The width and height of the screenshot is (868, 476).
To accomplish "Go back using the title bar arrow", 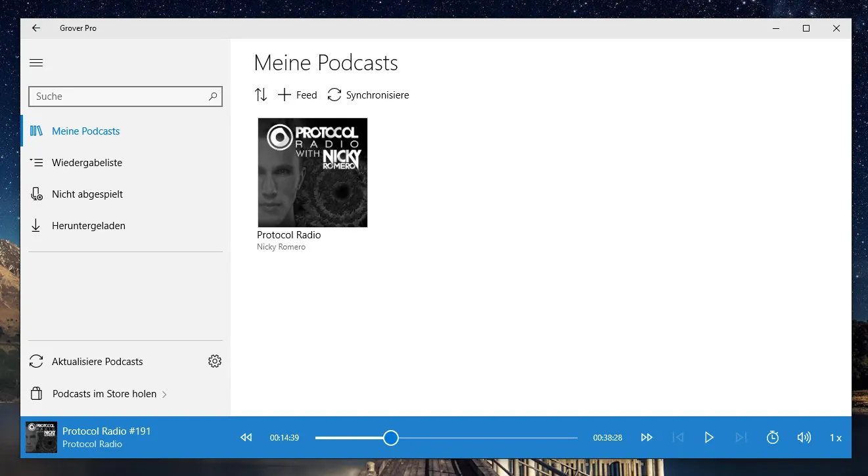I will 36,28.
